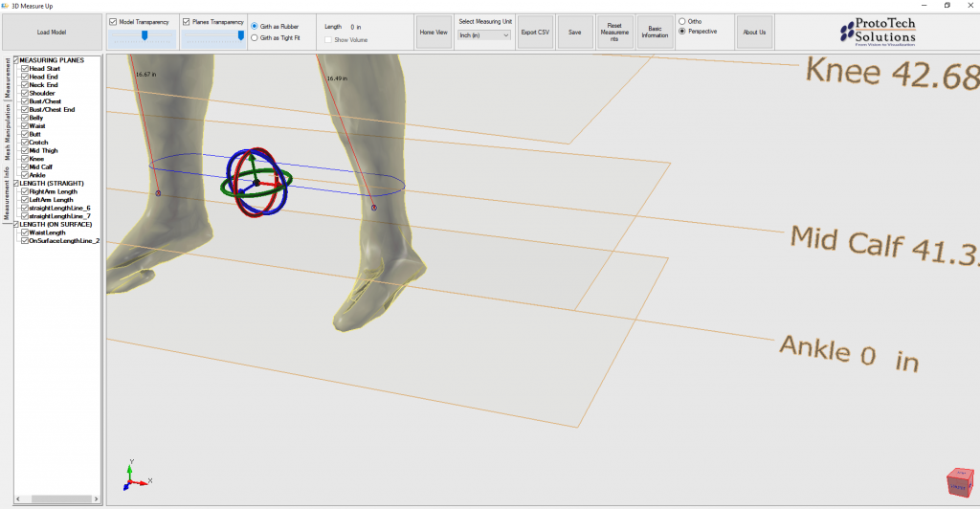Export measurements with Export CSV
The image size is (980, 509).
(x=535, y=32)
